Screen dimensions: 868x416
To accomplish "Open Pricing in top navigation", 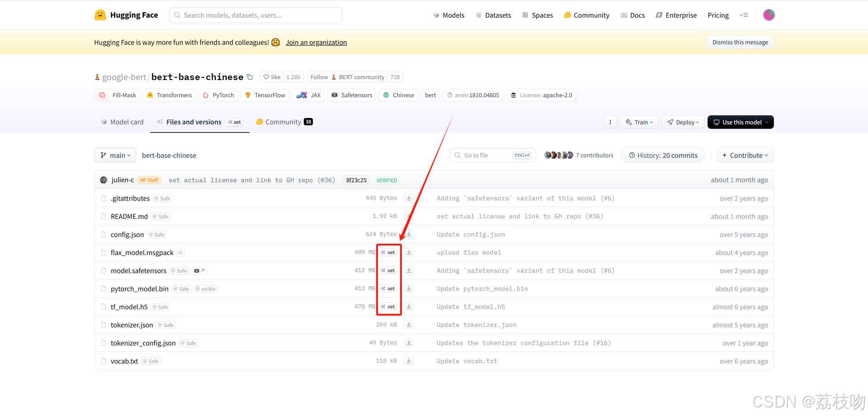I will click(718, 15).
